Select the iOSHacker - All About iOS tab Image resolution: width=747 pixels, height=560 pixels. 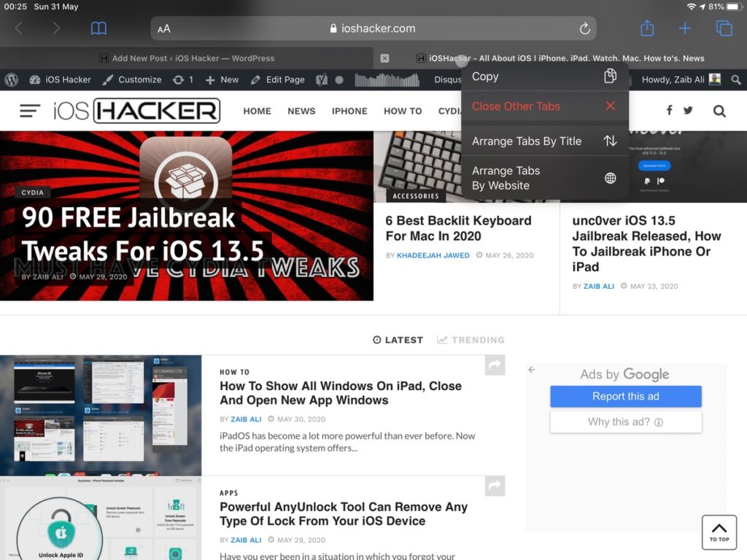pyautogui.click(x=560, y=58)
